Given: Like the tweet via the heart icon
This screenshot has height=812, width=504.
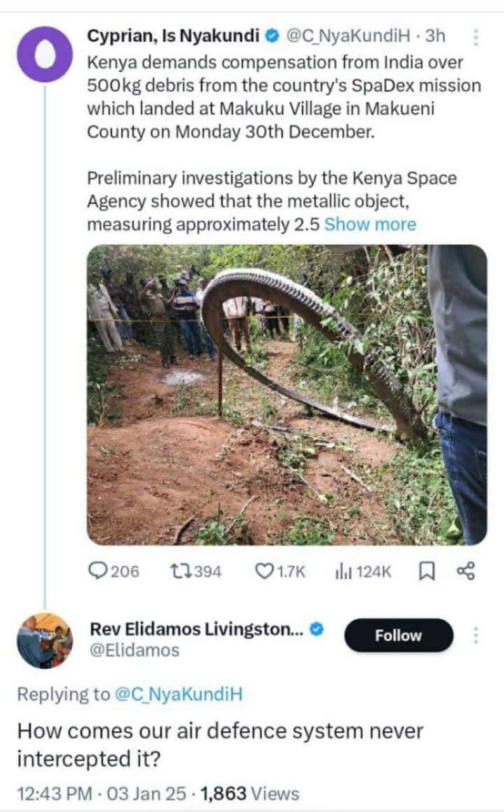Looking at the screenshot, I should [x=264, y=572].
